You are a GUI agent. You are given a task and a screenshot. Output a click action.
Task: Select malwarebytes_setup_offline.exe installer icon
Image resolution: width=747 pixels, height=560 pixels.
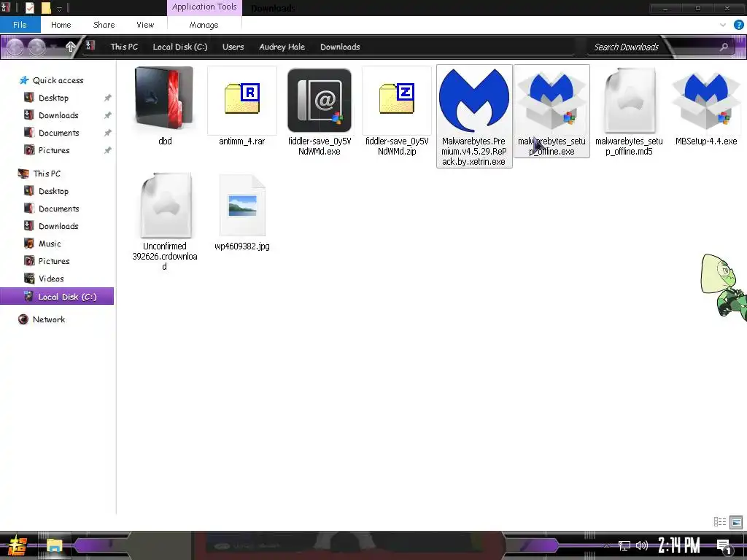(x=551, y=100)
